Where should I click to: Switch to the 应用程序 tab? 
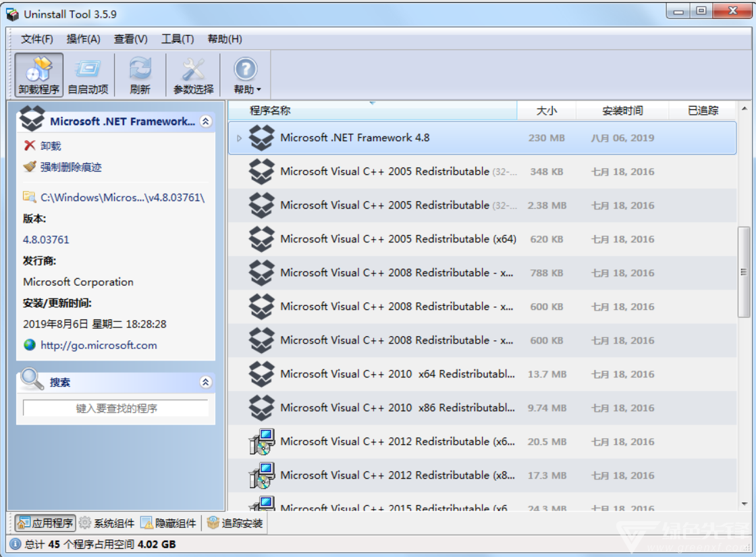click(x=45, y=523)
